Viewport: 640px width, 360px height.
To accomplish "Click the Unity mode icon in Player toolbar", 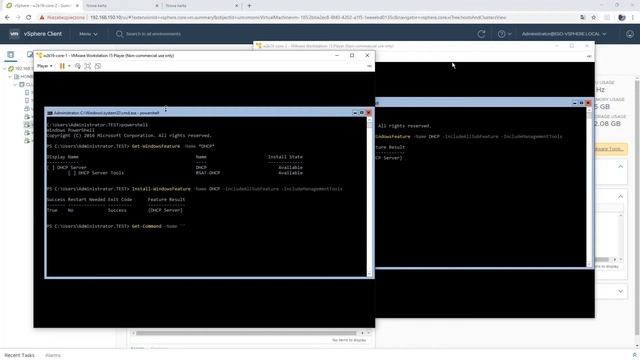I will 98,66.
